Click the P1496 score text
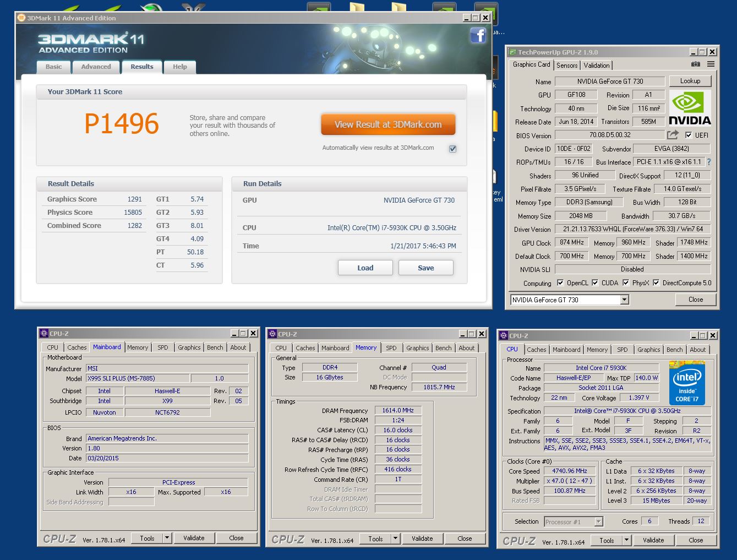737x560 pixels. (x=122, y=124)
